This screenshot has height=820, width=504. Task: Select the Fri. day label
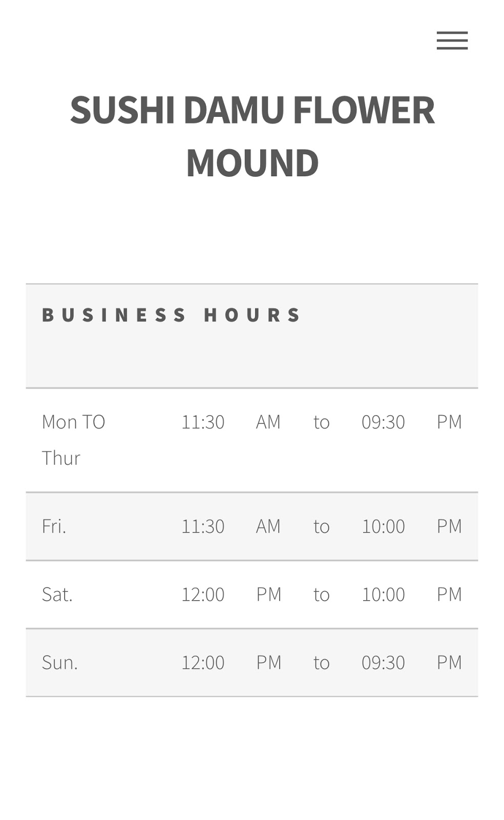pyautogui.click(x=54, y=526)
